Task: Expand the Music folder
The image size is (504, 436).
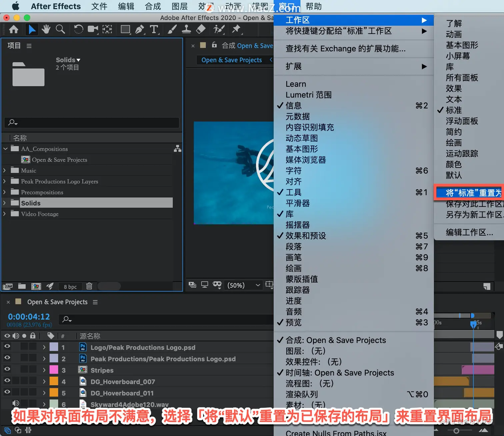Action: (x=4, y=170)
